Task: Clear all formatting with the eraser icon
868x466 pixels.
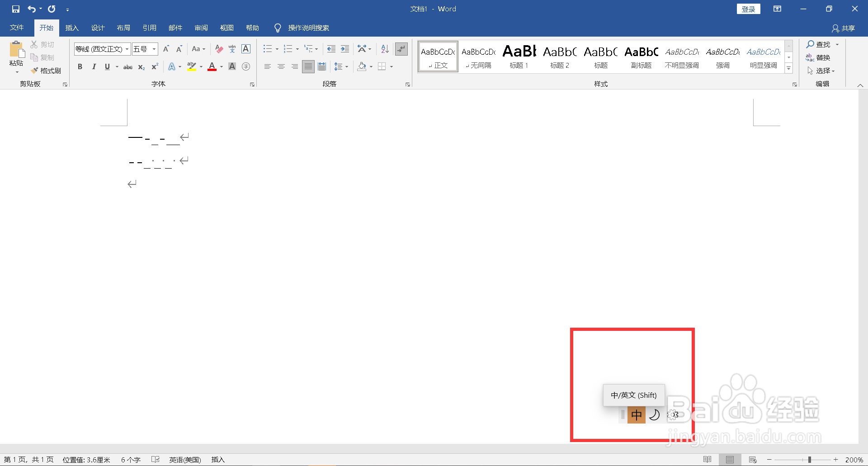Action: (x=219, y=49)
